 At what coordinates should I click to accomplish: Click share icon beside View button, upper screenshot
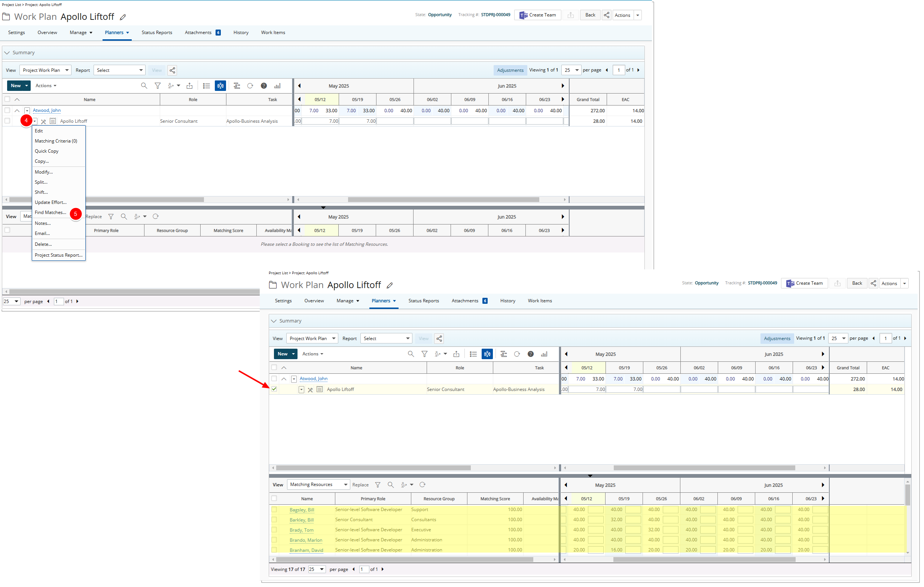click(172, 70)
